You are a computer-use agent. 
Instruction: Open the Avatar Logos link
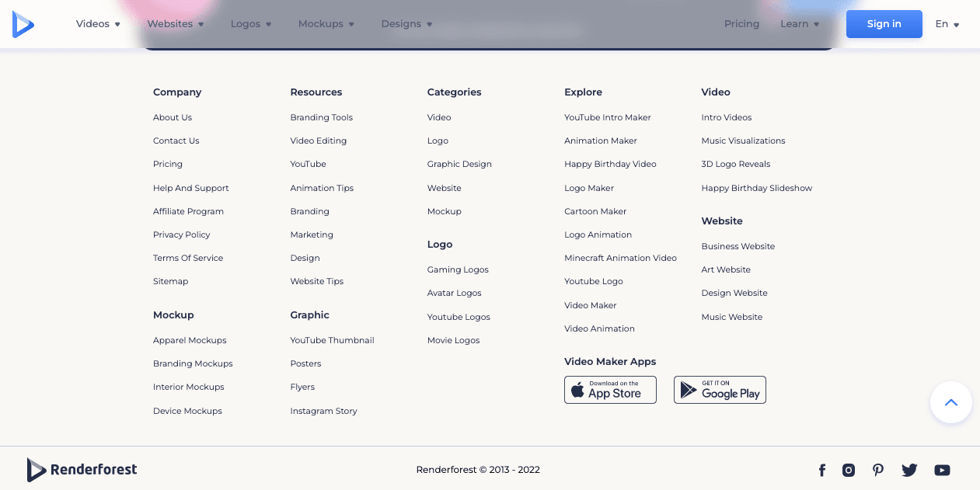[455, 293]
